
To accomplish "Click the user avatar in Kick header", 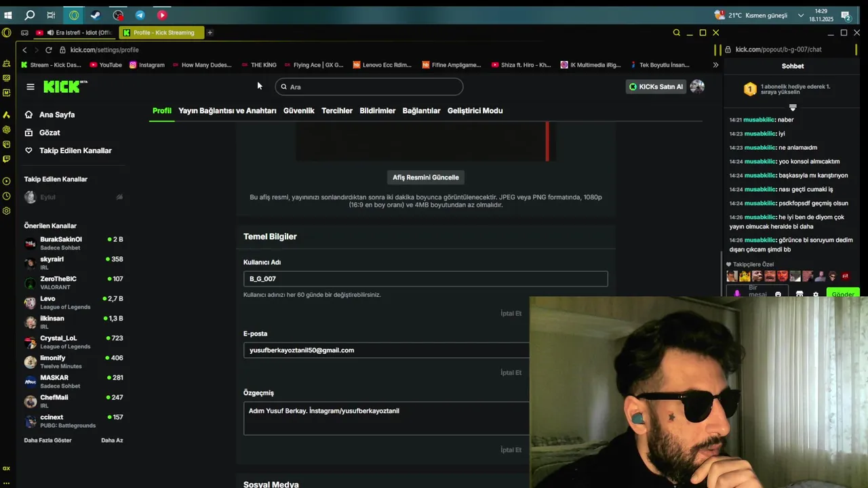I will tap(697, 86).
